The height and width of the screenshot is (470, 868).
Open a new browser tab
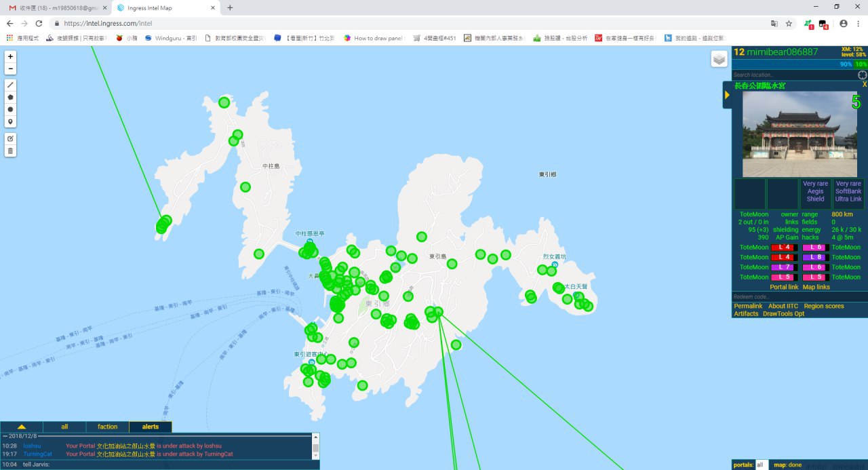(230, 7)
